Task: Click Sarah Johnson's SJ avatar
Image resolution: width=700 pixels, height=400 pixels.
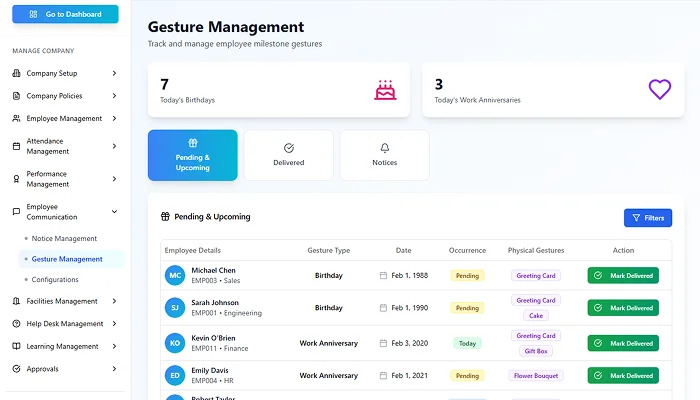Action: click(x=175, y=308)
